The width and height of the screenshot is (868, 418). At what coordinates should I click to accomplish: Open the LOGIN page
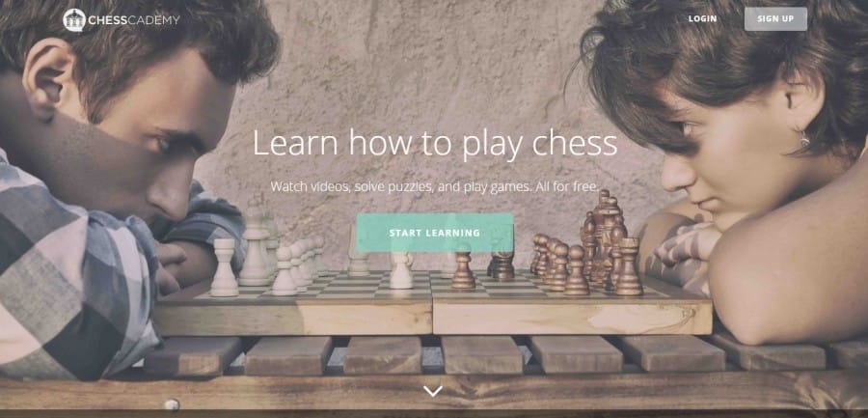702,19
